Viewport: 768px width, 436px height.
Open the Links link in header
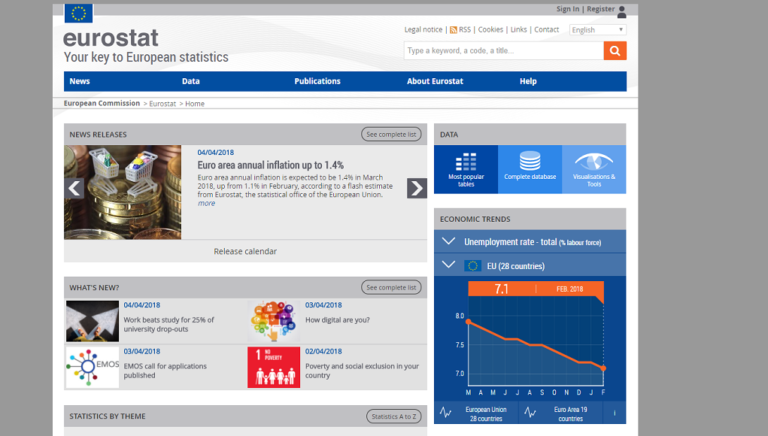pos(519,29)
